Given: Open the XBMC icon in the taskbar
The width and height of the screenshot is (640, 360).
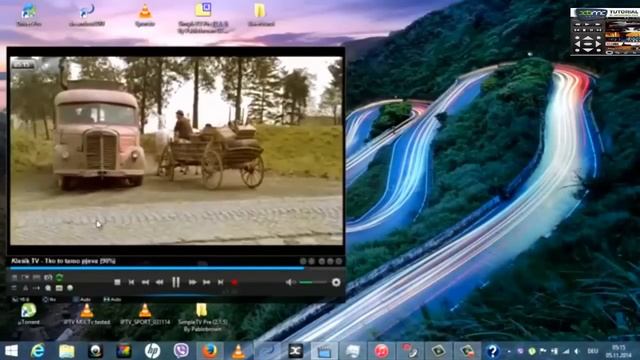Looking at the screenshot, I should [296, 351].
